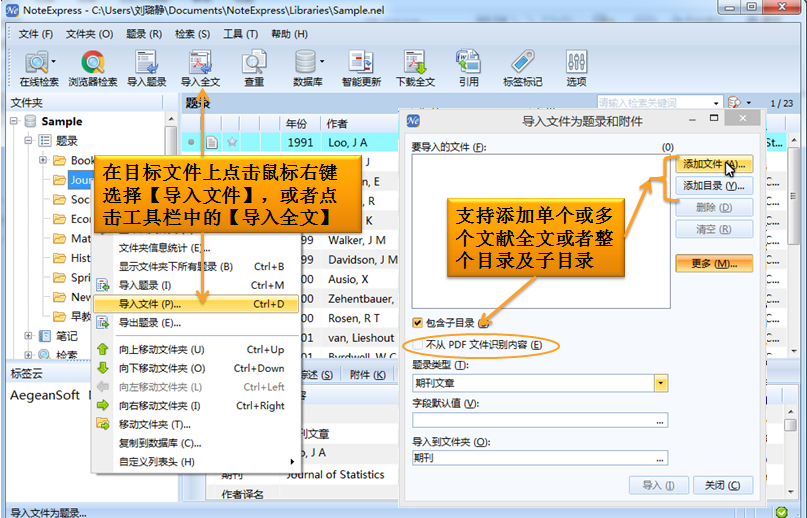Start 智能更新 smart update

(361, 68)
